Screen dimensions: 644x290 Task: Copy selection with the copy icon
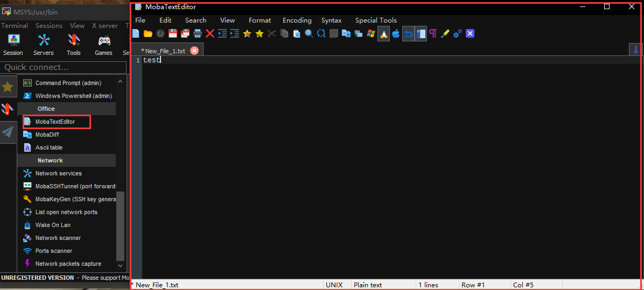coord(284,34)
